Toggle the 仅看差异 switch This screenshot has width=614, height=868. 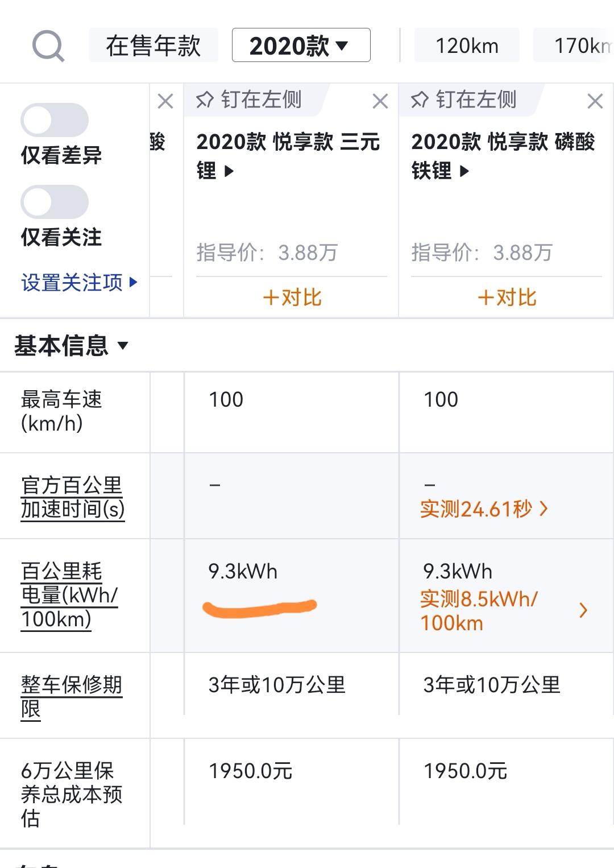[x=55, y=120]
